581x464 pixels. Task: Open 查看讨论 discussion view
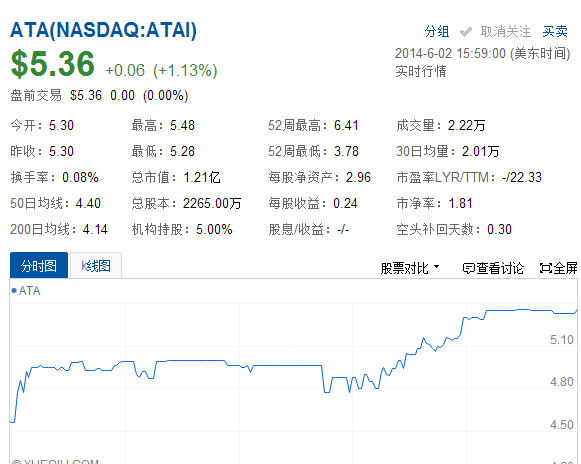(x=493, y=268)
